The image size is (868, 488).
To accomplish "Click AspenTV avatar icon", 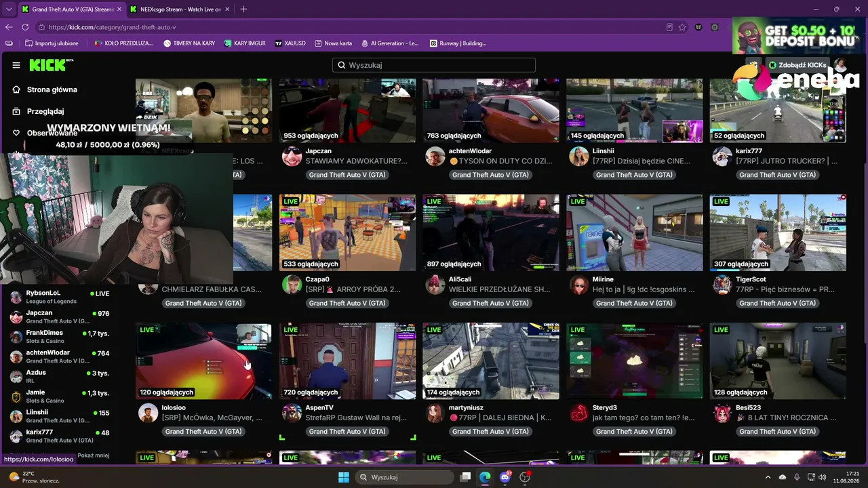I will [x=292, y=413].
